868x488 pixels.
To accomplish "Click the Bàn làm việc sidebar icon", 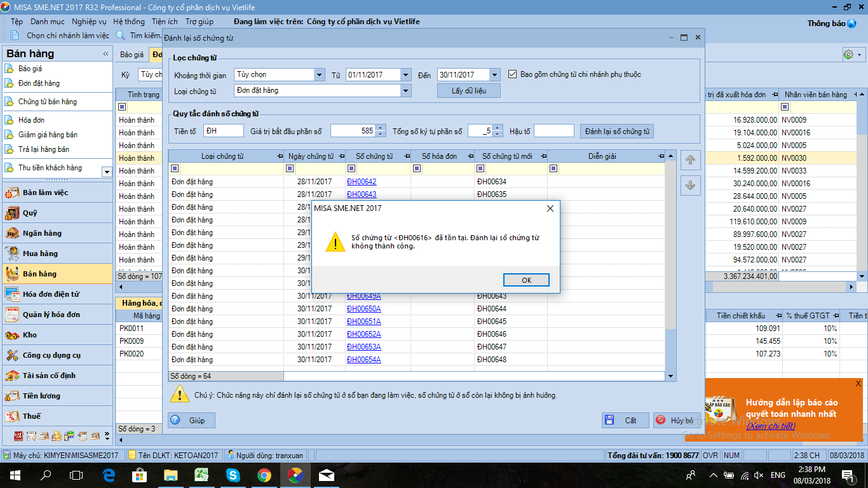I will (x=12, y=193).
